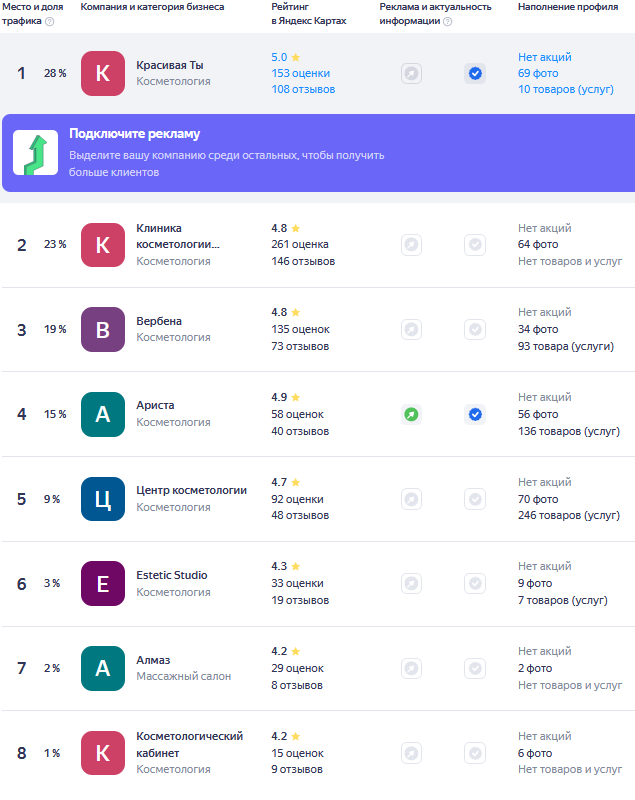
Task: Click the Центр косметологии blue Ц logo
Action: coord(103,499)
